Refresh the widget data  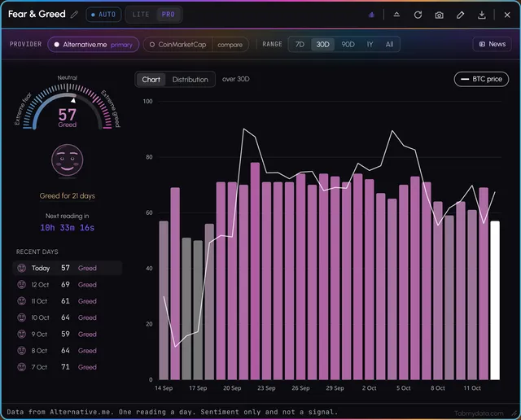pos(418,15)
